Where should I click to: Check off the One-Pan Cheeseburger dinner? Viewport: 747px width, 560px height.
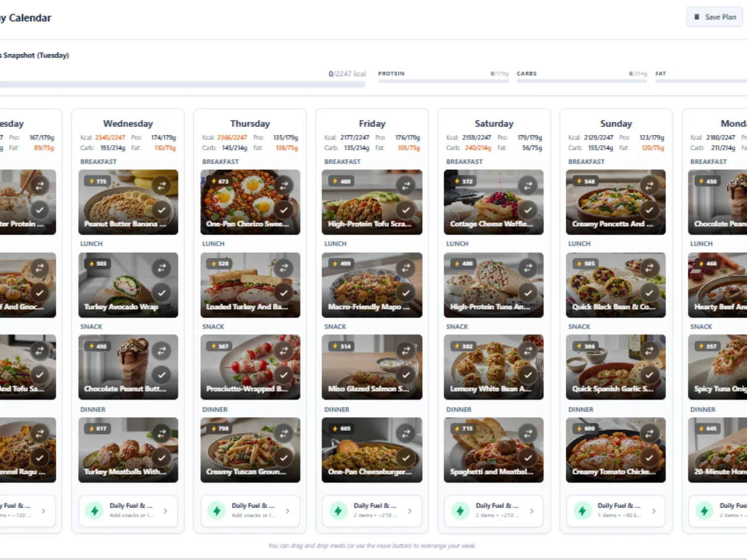406,457
